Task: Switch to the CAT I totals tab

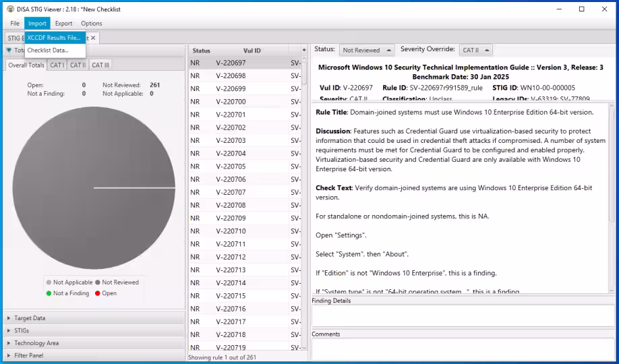Action: [x=57, y=65]
